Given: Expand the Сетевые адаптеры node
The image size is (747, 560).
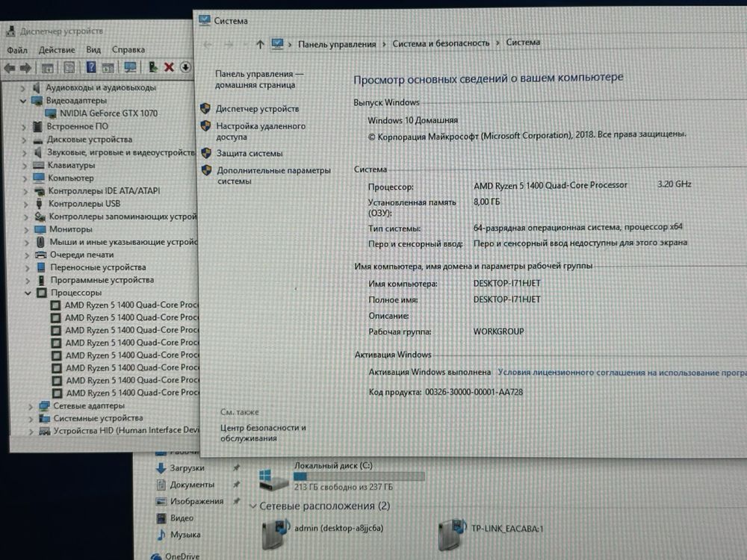Looking at the screenshot, I should (31, 406).
